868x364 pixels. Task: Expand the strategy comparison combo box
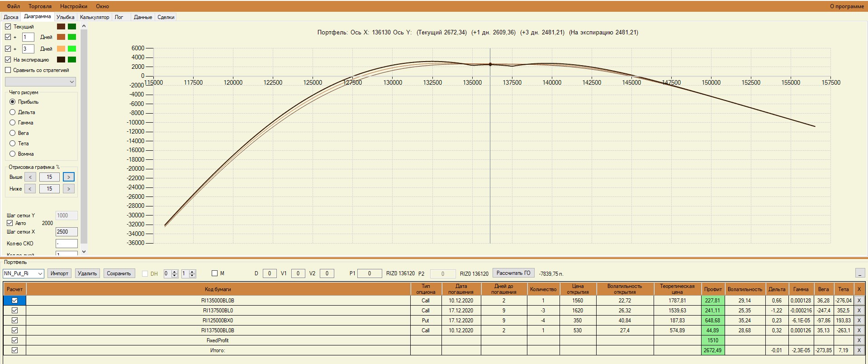40,82
